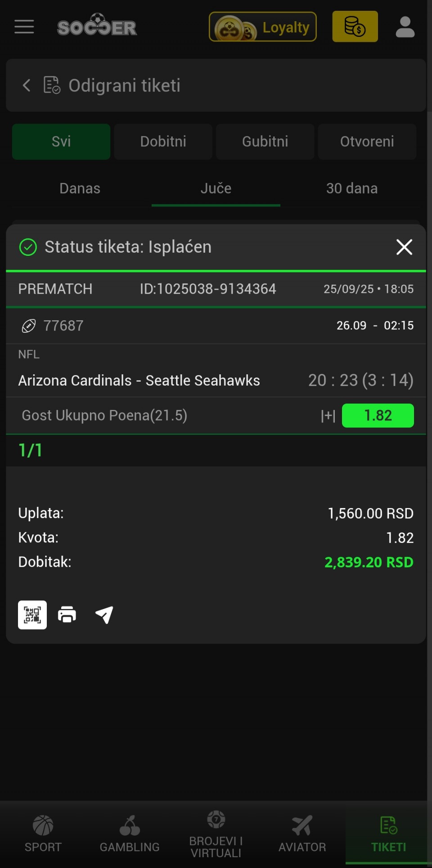This screenshot has width=432, height=868.
Task: Switch to the 30 dana tab
Action: (351, 188)
